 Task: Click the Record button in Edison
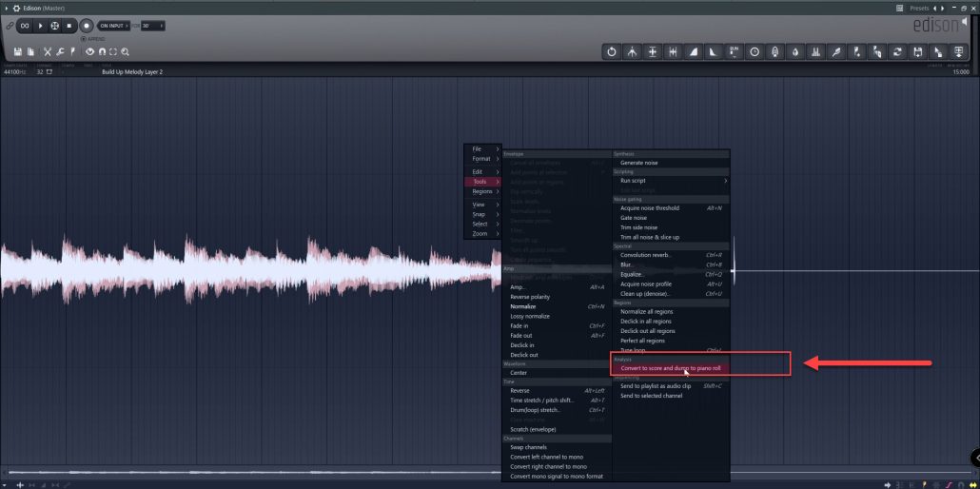point(87,25)
